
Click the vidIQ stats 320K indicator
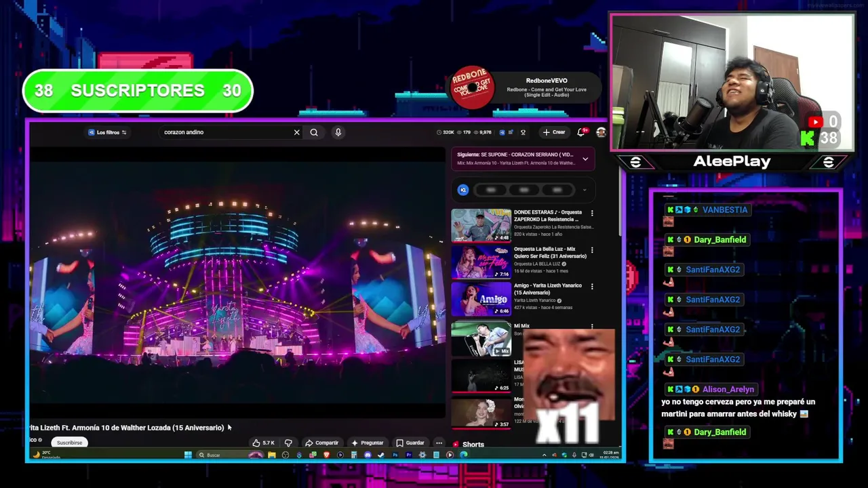[446, 132]
